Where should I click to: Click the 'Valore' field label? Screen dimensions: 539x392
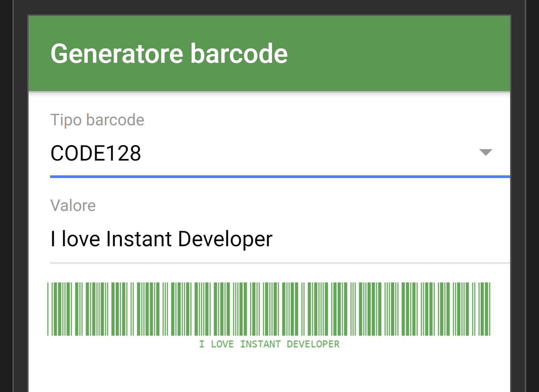(x=73, y=206)
